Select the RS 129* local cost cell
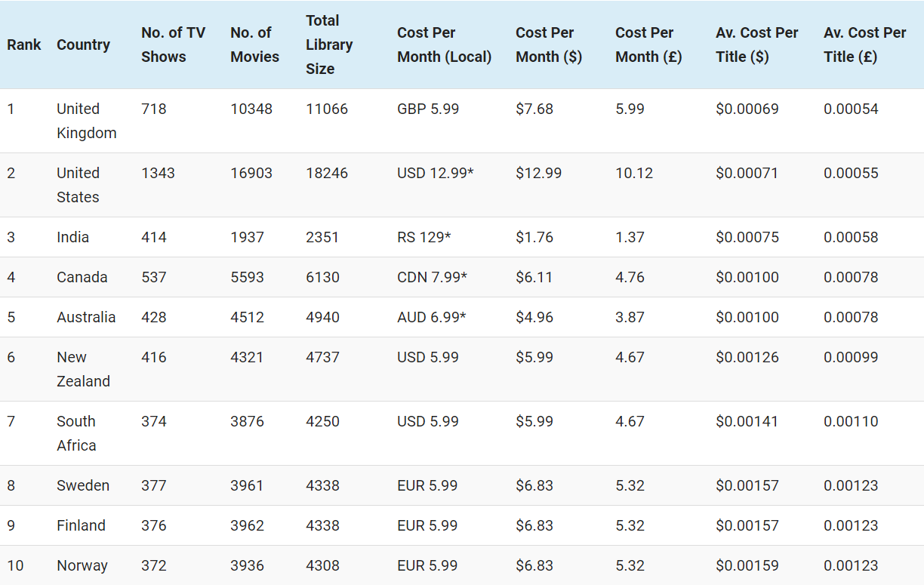 pyautogui.click(x=423, y=237)
